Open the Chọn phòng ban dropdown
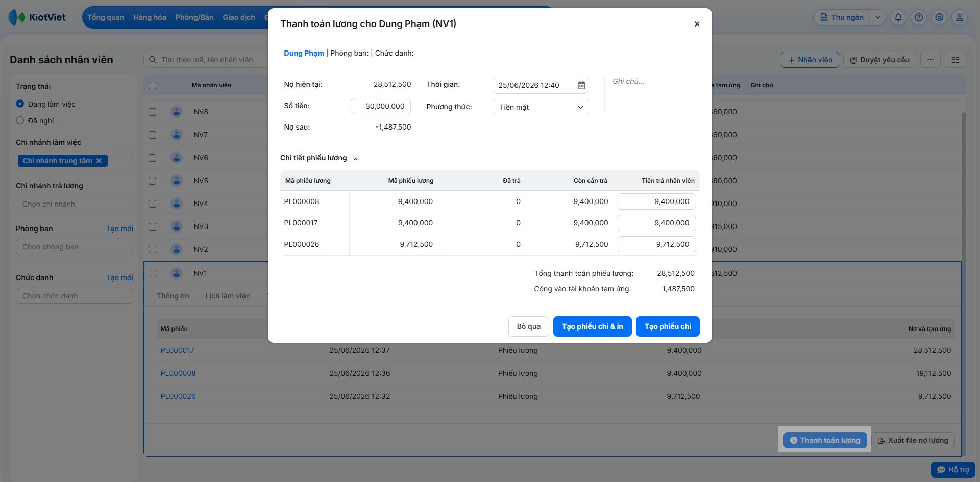The height and width of the screenshot is (482, 980). (x=75, y=247)
